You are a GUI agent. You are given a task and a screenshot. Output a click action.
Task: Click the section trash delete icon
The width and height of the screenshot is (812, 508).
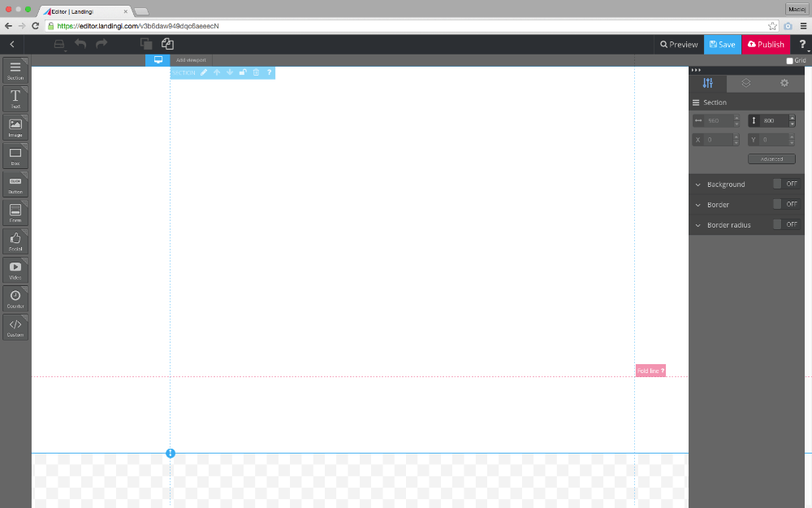point(256,72)
